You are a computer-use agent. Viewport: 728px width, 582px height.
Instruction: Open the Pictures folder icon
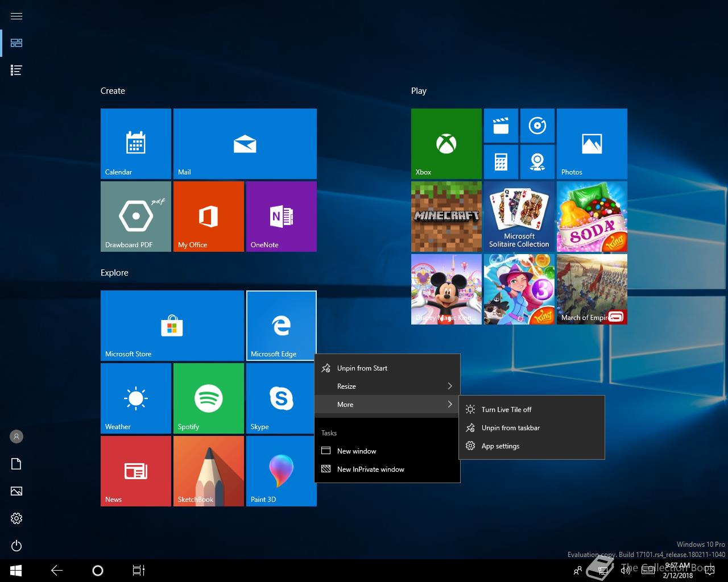16,491
